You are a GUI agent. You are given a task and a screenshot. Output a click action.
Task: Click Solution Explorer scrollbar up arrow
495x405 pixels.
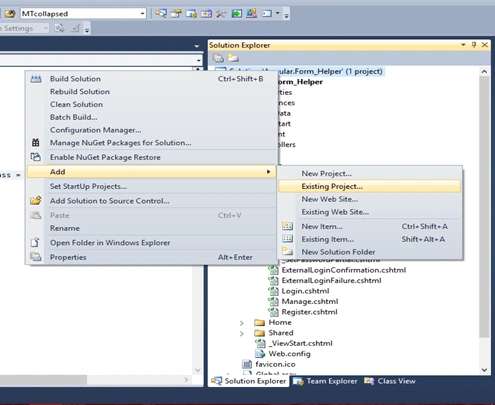point(484,72)
